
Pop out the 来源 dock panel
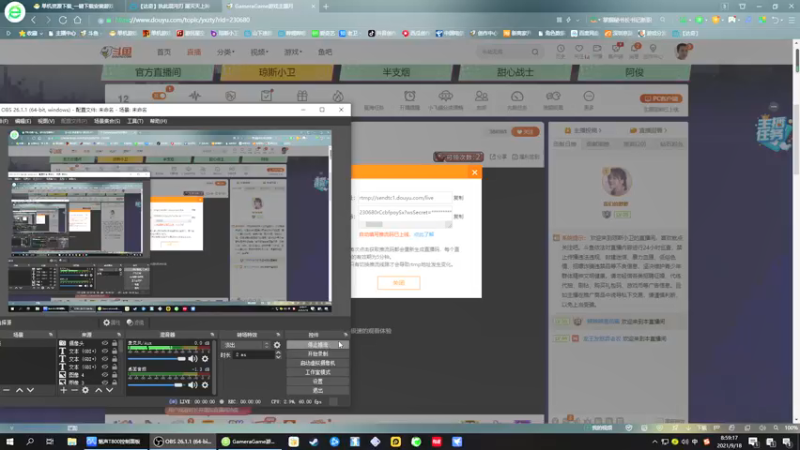[119, 335]
